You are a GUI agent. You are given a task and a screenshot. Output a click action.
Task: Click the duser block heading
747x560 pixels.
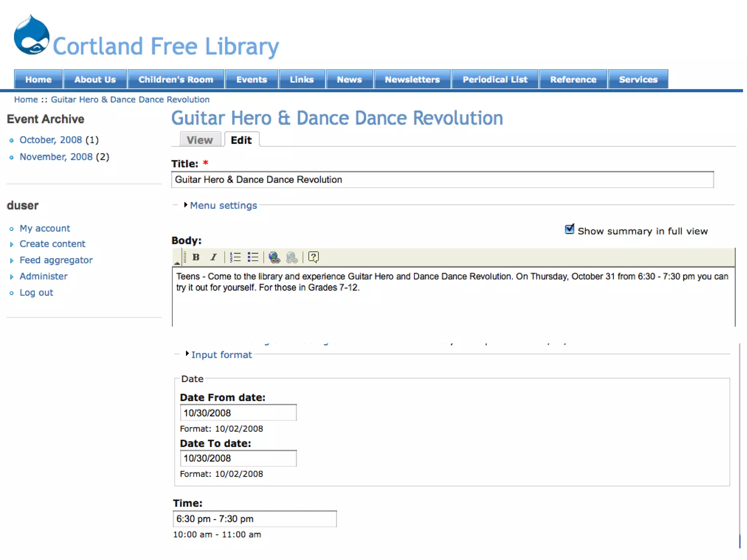pos(23,206)
